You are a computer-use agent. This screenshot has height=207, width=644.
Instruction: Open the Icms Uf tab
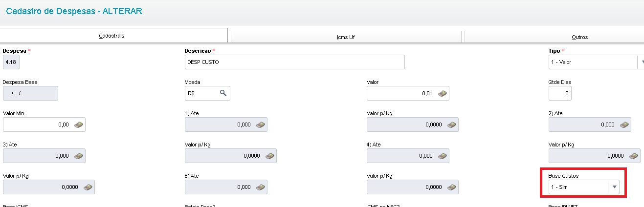pos(346,37)
